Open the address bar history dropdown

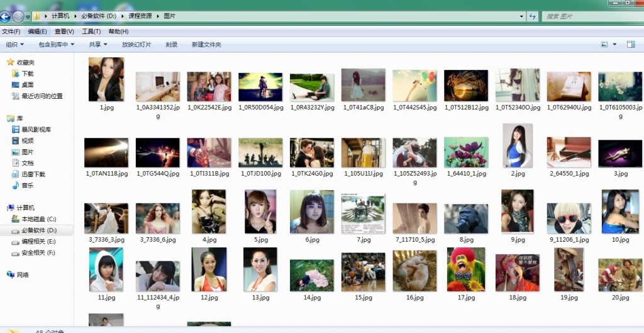coord(521,16)
